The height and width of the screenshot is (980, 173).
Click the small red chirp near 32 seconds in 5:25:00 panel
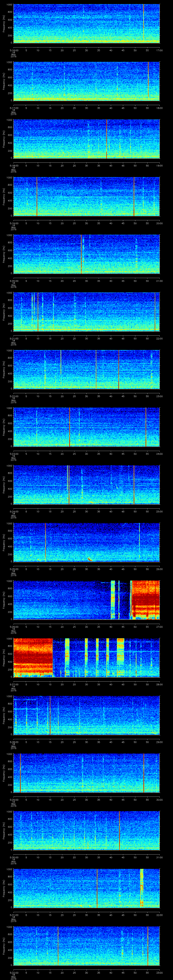pos(90,559)
